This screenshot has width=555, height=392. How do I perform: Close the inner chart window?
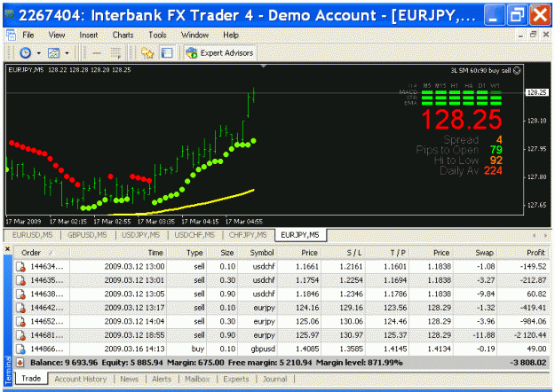tap(546, 35)
